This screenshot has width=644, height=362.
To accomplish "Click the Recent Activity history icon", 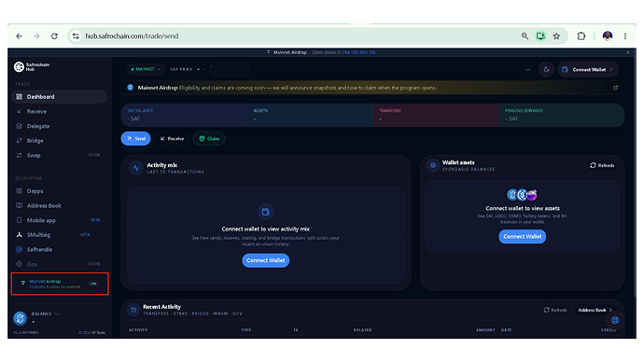I will tap(133, 310).
